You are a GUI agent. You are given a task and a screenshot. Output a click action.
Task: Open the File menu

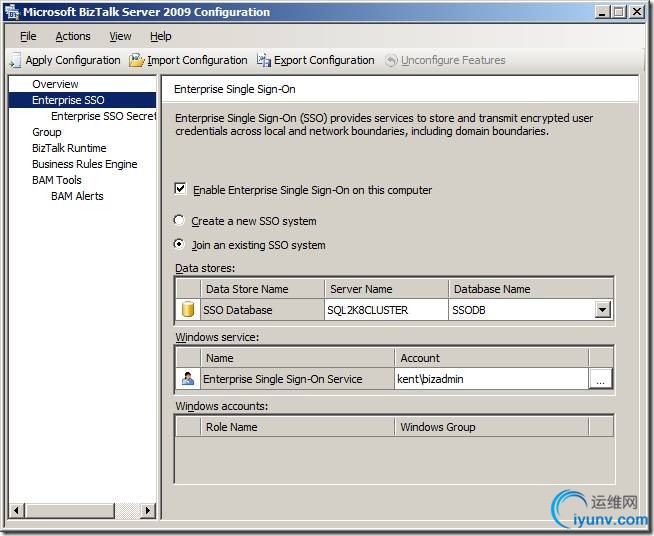[x=28, y=36]
